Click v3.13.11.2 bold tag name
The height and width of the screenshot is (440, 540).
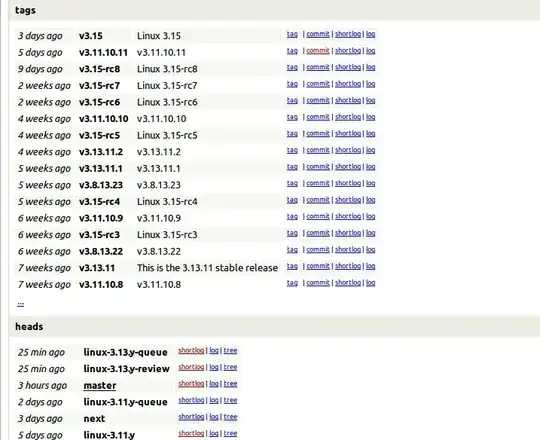101,152
